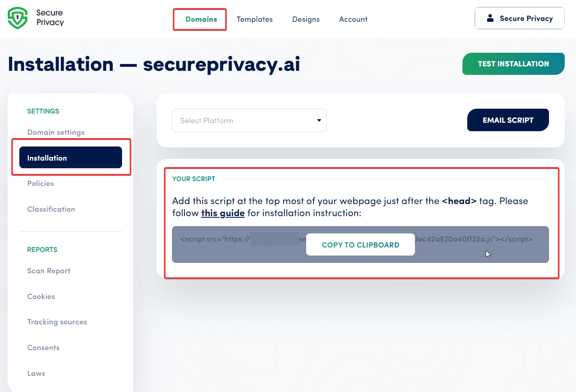The width and height of the screenshot is (576, 392).
Task: Open the Designs tab
Action: coord(306,19)
